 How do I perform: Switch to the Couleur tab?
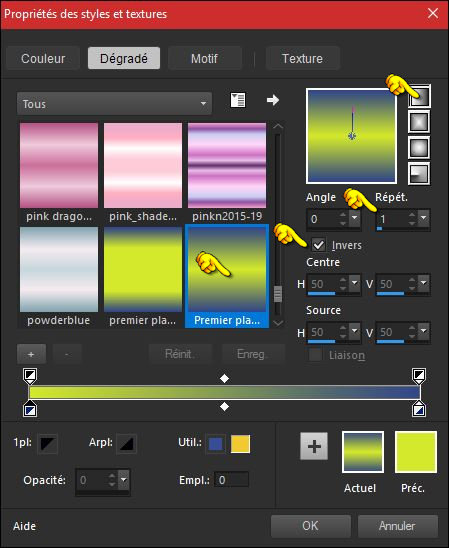pyautogui.click(x=43, y=58)
